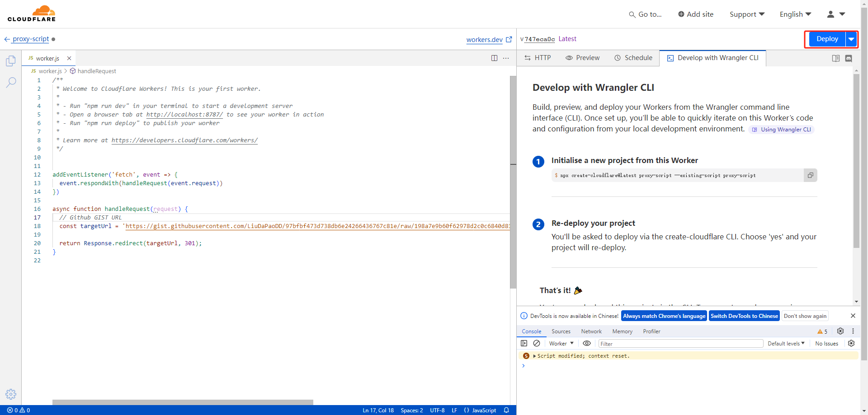Open console settings gear next to No Issues
The image size is (868, 415).
click(x=851, y=343)
